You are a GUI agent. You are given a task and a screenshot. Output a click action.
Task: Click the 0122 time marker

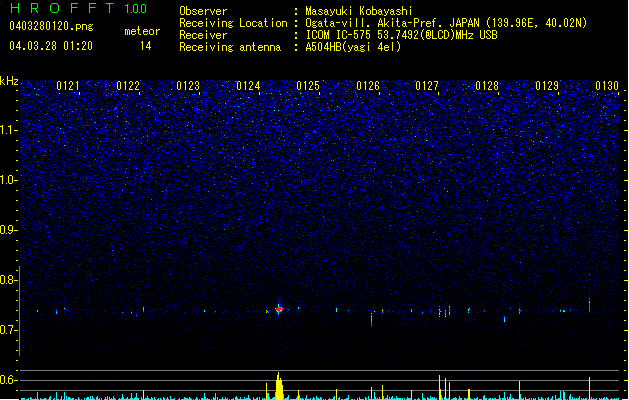pyautogui.click(x=128, y=86)
